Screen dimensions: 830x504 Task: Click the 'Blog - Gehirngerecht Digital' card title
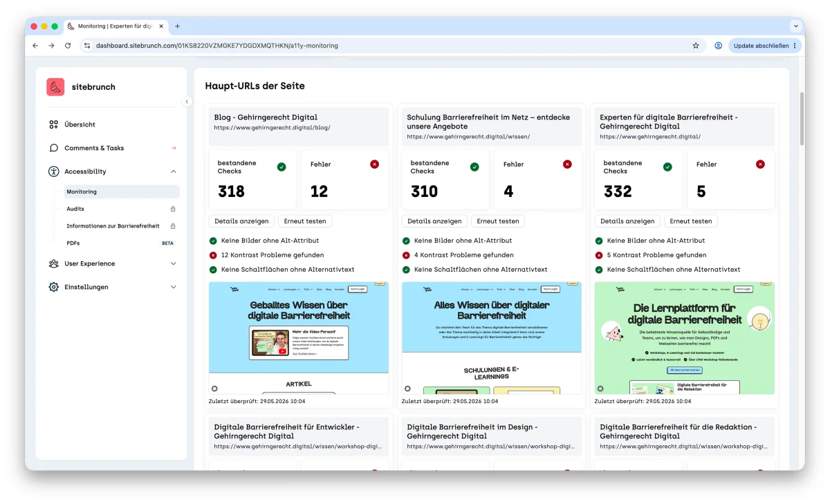[266, 118]
